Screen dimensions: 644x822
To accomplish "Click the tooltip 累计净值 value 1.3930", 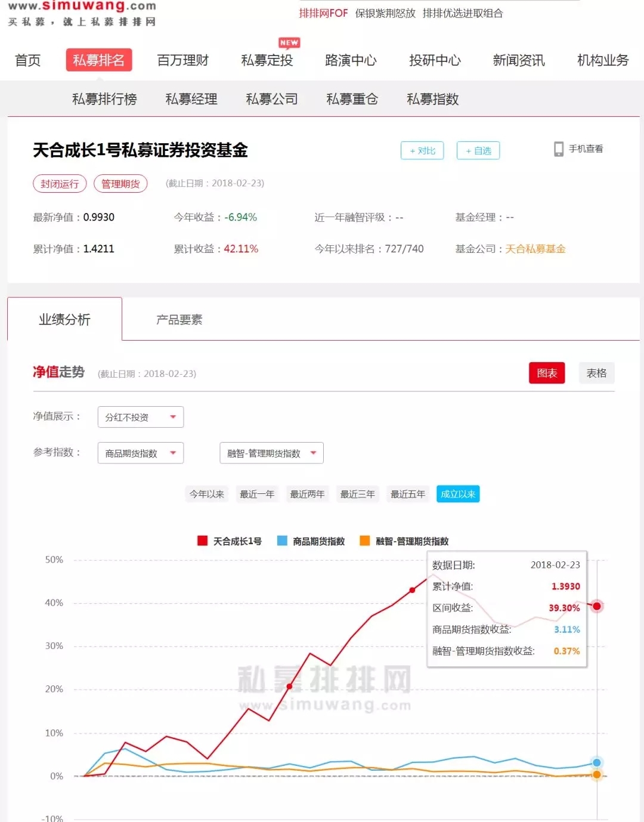I will (566, 586).
